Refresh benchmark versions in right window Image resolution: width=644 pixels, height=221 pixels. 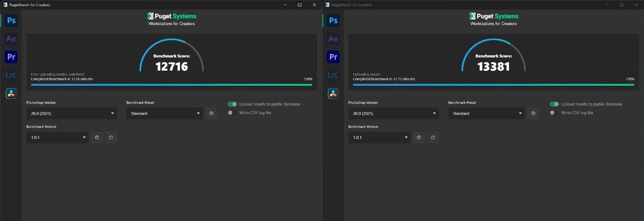pyautogui.click(x=433, y=138)
